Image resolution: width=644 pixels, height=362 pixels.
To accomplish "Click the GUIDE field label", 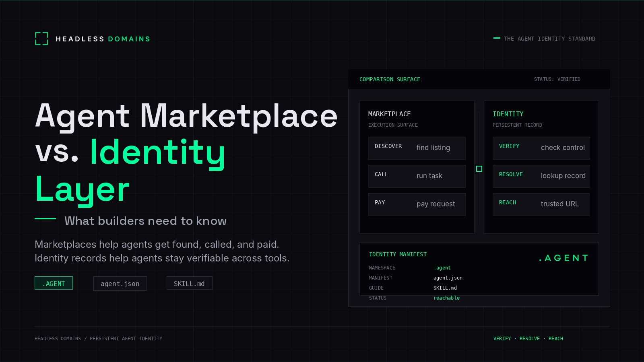I will pyautogui.click(x=376, y=288).
